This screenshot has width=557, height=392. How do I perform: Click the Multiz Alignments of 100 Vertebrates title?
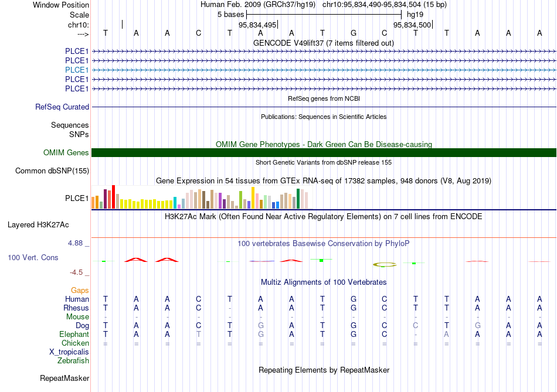click(324, 282)
